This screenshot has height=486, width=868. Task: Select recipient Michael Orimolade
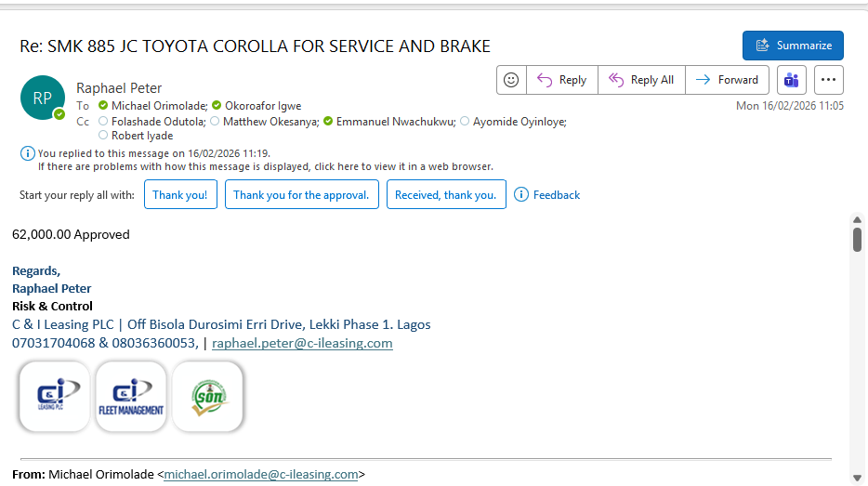click(160, 106)
